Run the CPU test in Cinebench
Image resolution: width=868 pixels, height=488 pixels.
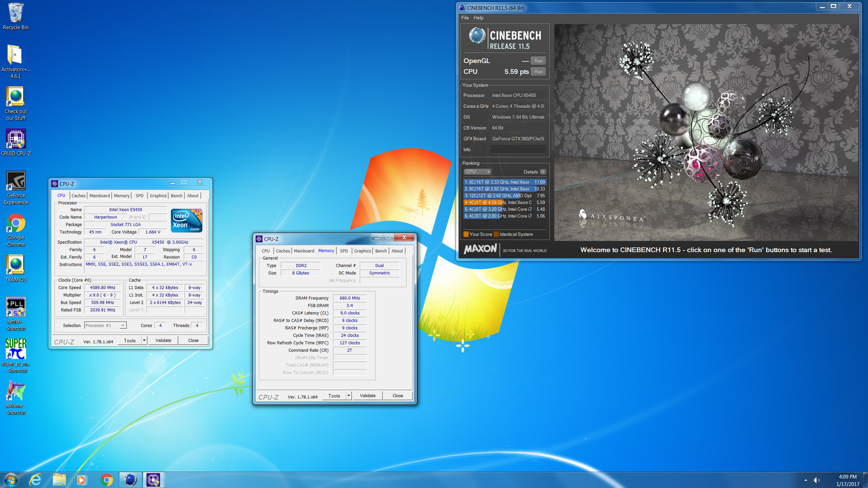[538, 72]
